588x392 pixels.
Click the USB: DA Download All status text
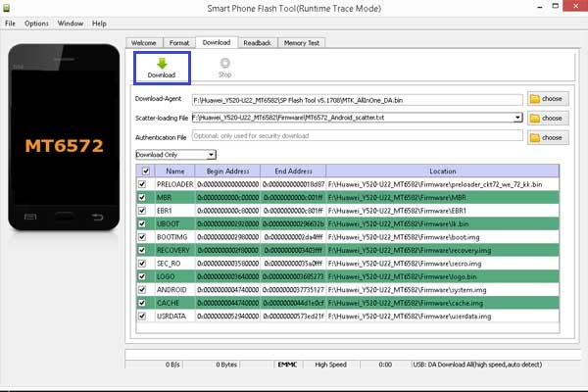click(477, 365)
